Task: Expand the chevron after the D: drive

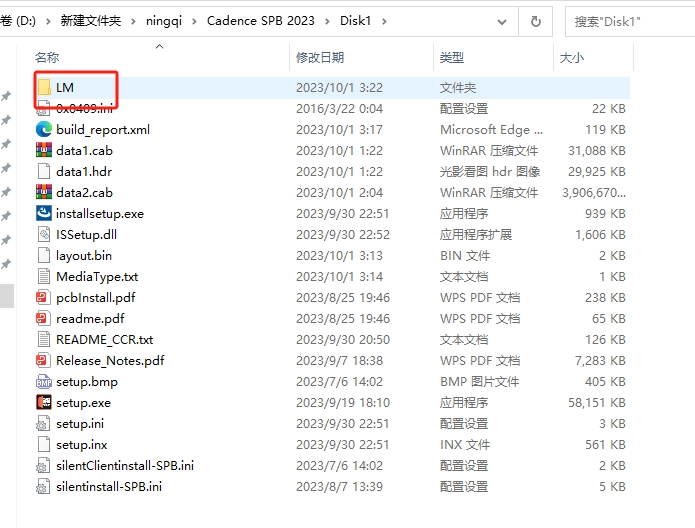Action: 48,21
